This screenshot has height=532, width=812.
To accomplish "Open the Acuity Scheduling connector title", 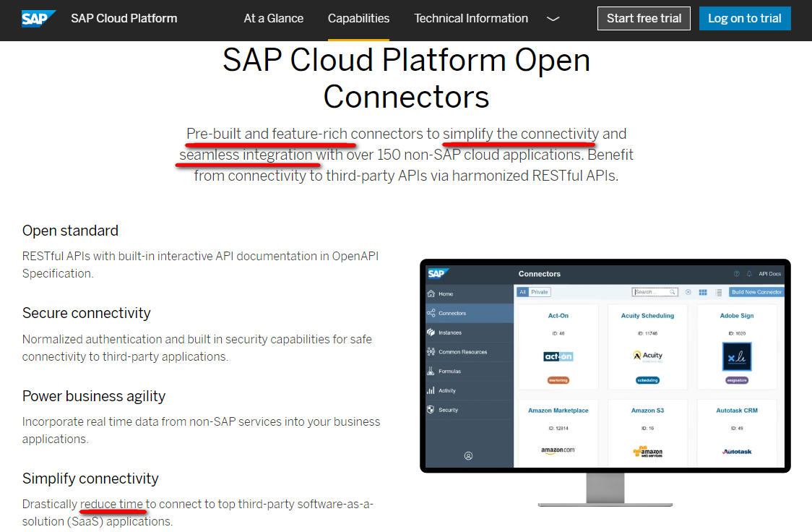I will click(x=647, y=315).
